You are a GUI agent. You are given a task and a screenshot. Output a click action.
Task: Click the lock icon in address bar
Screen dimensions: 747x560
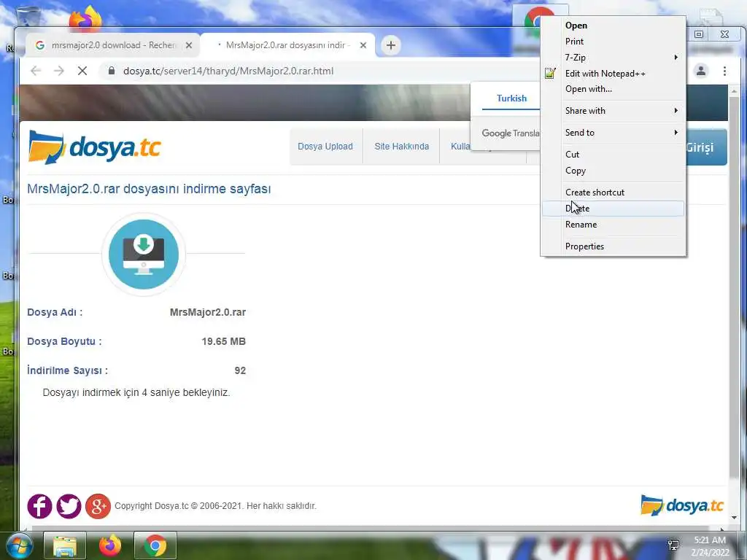(x=112, y=71)
